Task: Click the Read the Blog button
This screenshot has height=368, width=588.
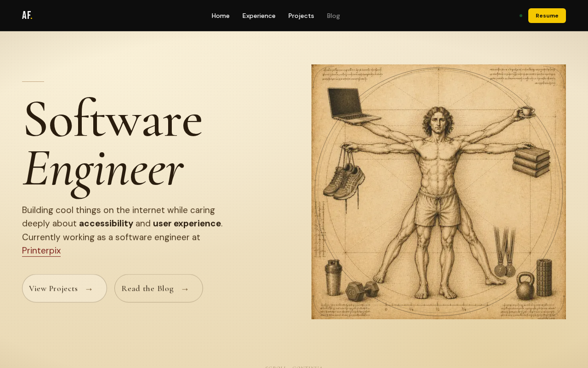Action: [158, 288]
